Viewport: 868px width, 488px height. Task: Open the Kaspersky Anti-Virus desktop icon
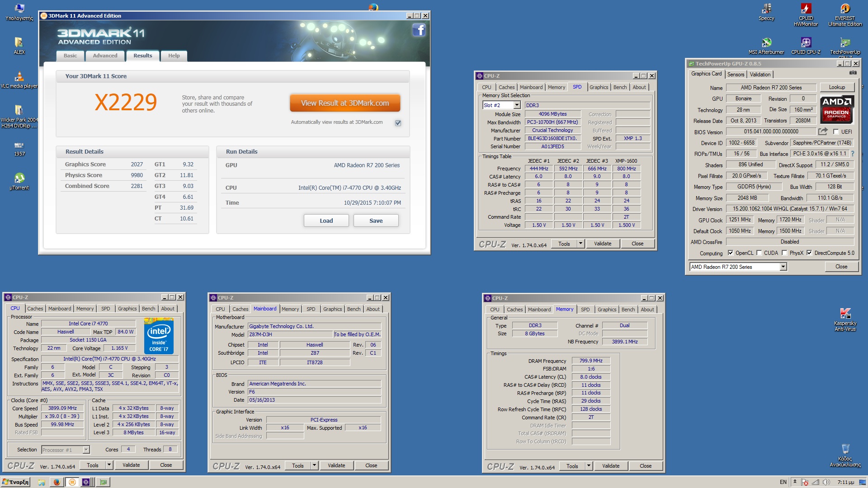pyautogui.click(x=845, y=319)
